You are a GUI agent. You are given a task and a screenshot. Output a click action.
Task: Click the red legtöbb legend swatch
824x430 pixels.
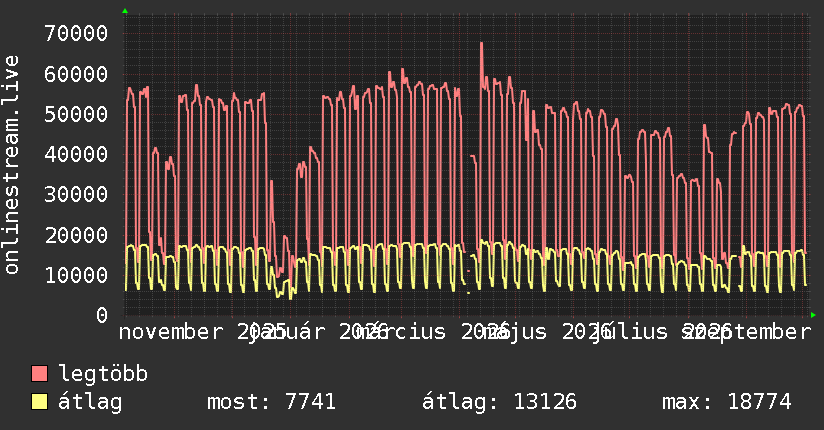click(x=39, y=374)
